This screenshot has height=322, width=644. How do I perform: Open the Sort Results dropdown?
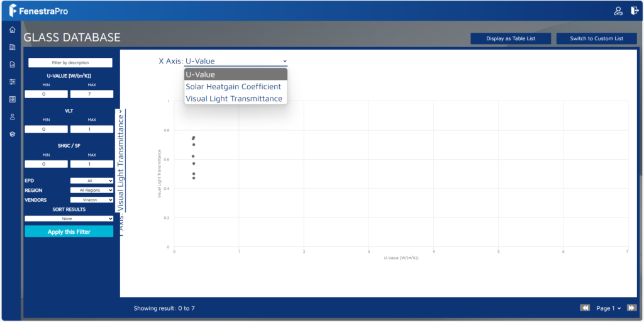coord(69,218)
